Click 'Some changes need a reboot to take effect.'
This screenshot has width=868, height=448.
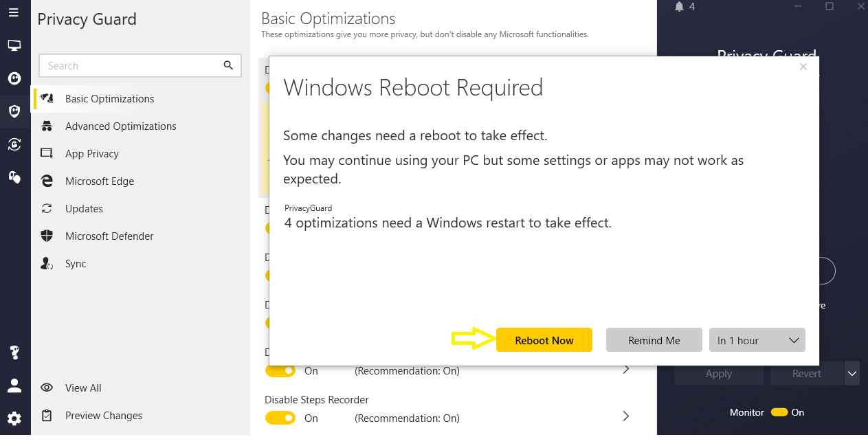(415, 136)
